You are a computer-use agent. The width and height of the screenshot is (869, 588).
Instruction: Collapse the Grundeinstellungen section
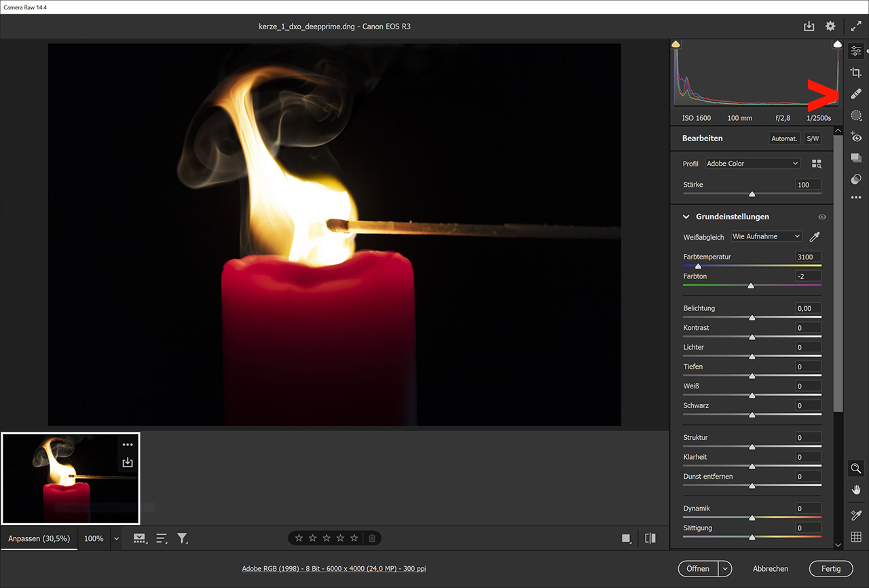click(686, 217)
